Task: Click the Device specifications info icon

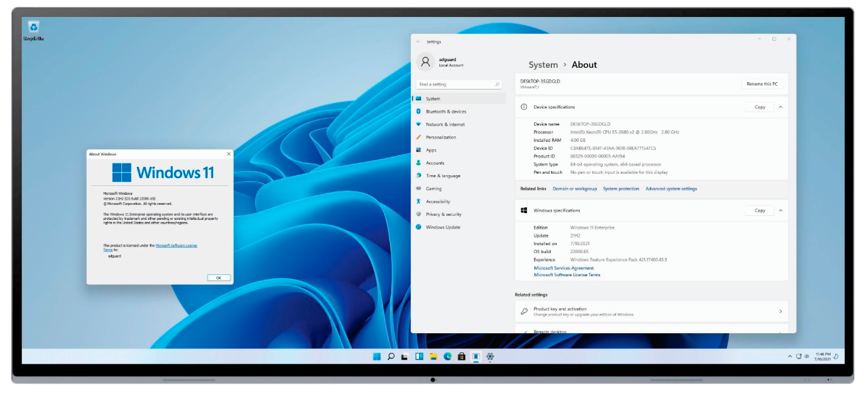Action: (524, 107)
